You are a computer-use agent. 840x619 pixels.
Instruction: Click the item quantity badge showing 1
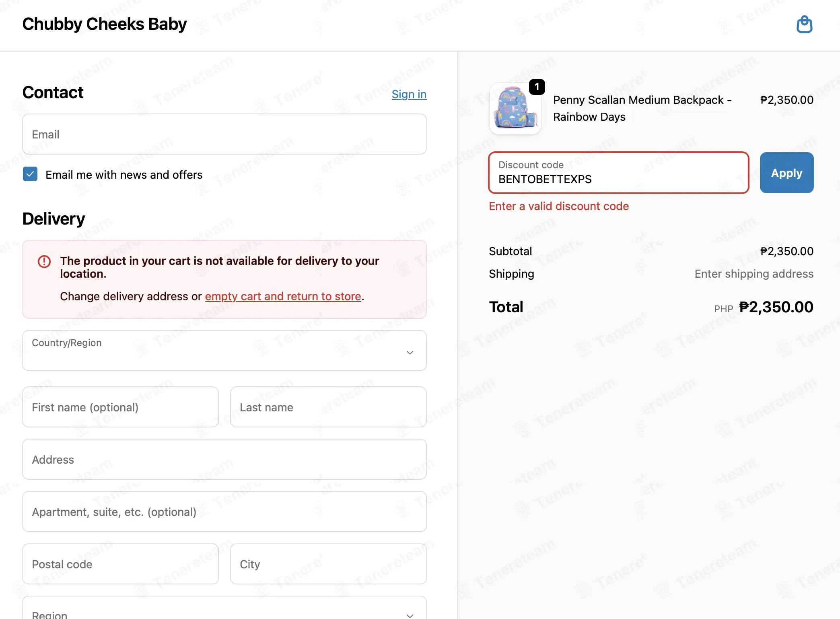click(x=537, y=87)
